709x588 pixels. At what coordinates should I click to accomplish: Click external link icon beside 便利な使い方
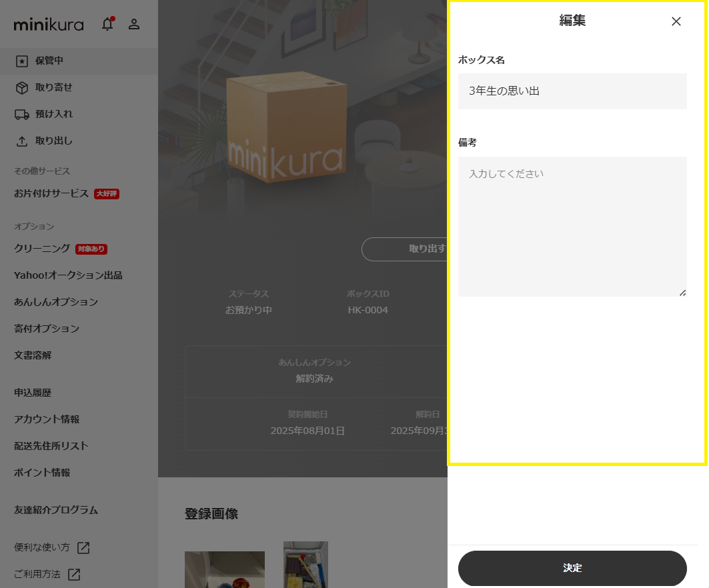click(83, 548)
